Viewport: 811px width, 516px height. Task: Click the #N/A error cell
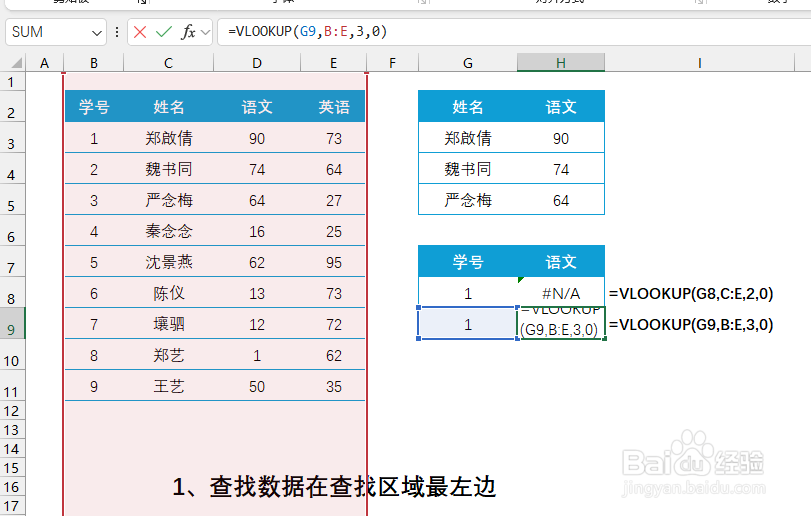(x=561, y=293)
